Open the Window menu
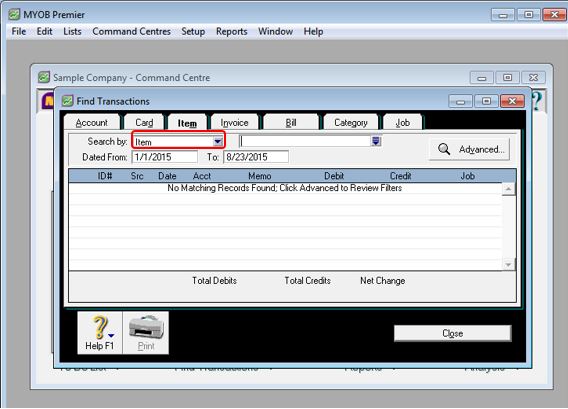This screenshot has width=568, height=409. (275, 32)
